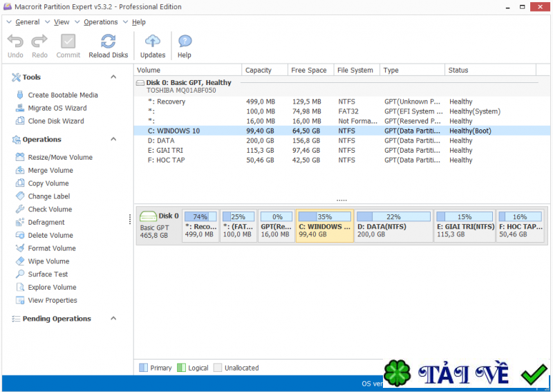The height and width of the screenshot is (392, 553).
Task: Select GPT Reserved 16,00 MB map block
Action: [x=276, y=226]
